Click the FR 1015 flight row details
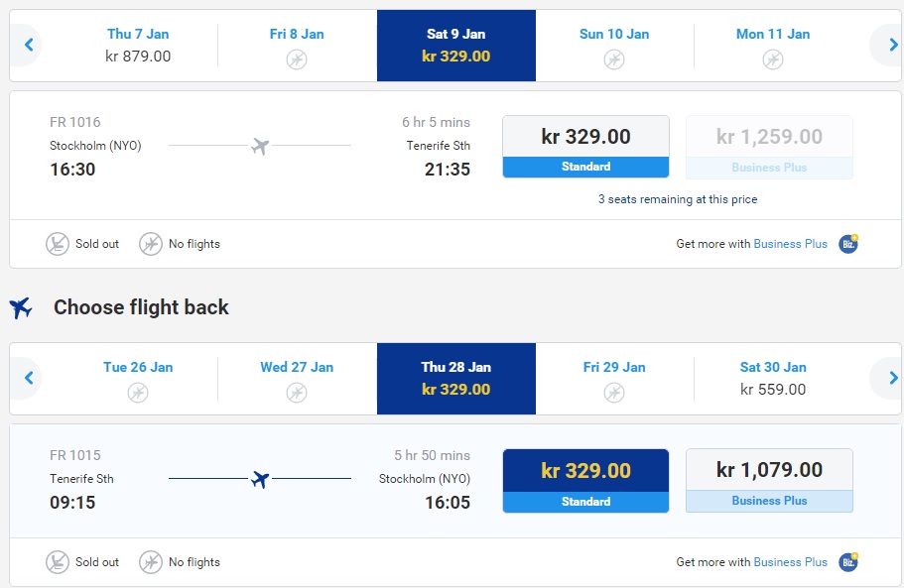 click(x=260, y=479)
